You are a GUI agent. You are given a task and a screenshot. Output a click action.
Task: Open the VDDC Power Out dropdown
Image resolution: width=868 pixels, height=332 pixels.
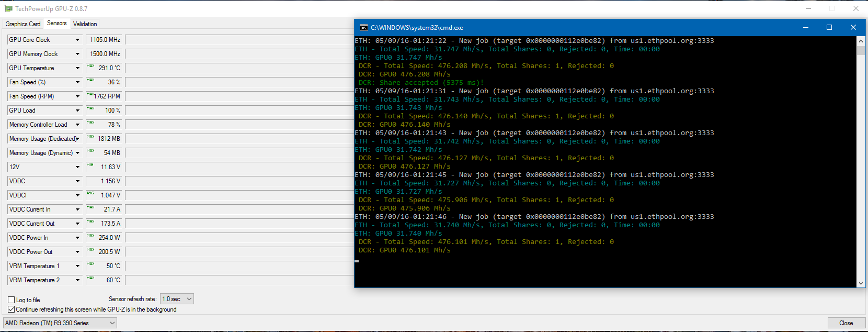coord(77,252)
